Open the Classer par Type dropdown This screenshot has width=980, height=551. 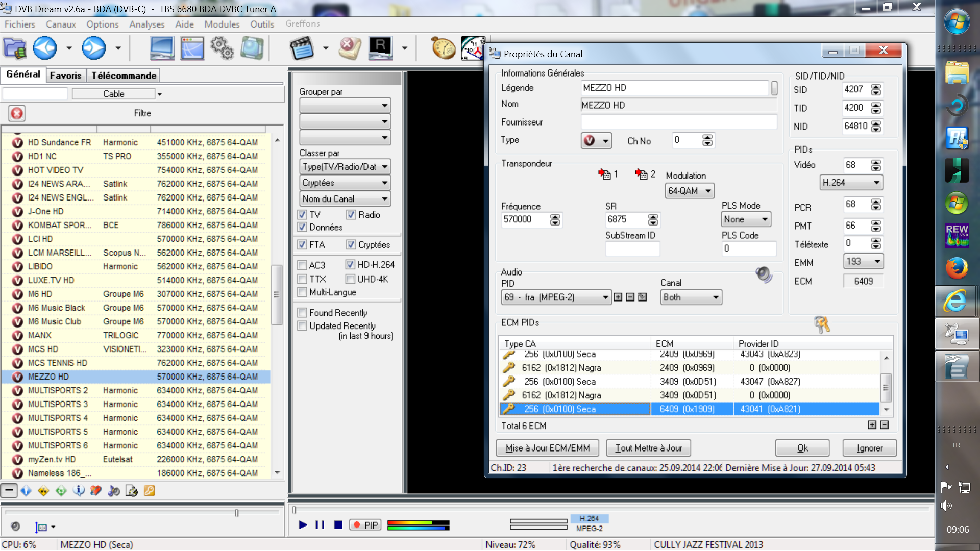(x=344, y=166)
